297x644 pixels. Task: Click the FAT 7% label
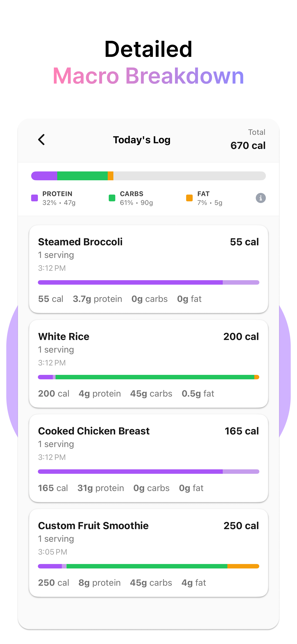click(210, 198)
